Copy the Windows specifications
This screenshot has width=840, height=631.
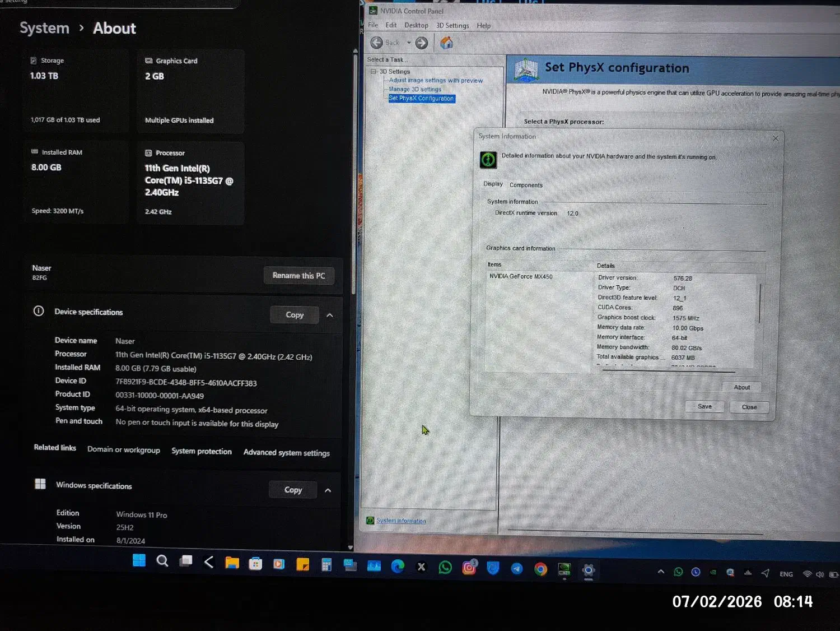tap(293, 490)
